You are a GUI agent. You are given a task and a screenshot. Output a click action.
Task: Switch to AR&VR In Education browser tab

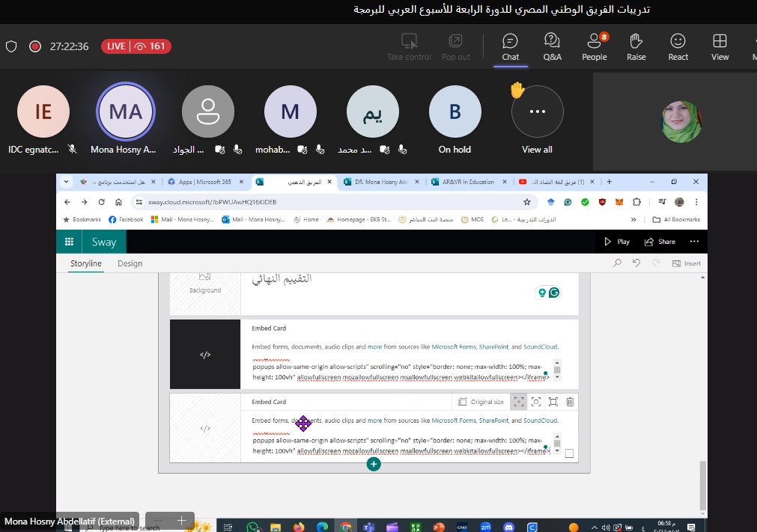point(468,182)
